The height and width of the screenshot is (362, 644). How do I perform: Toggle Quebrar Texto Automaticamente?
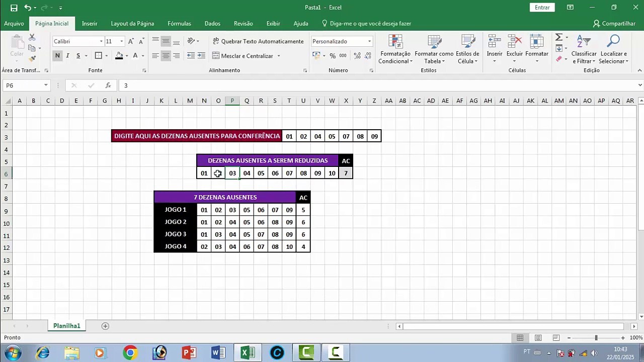(258, 41)
